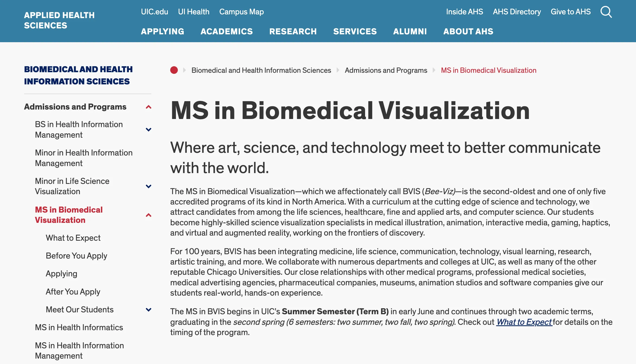Click the Give to AHS link
The image size is (636, 364).
click(571, 12)
